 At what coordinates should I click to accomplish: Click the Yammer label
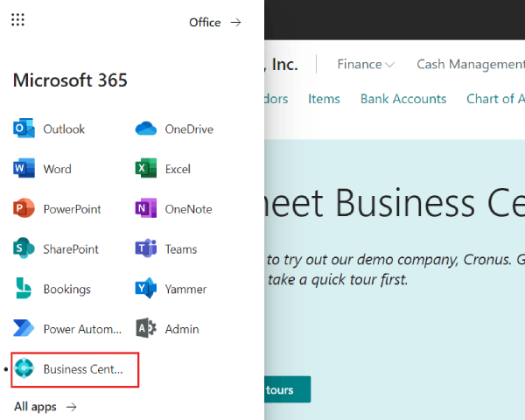click(x=185, y=289)
